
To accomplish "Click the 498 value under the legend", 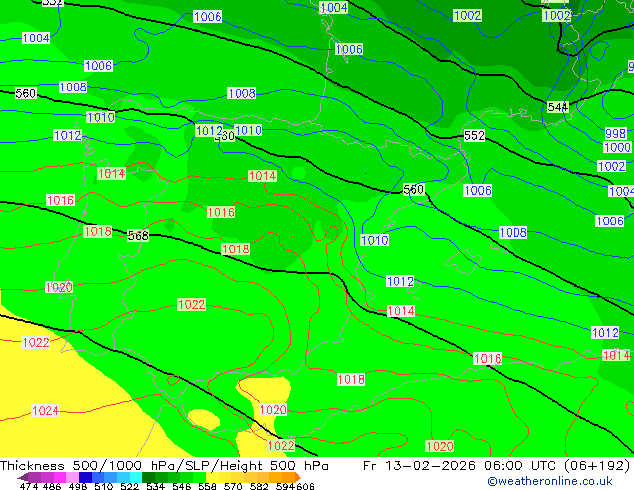I will point(78,486).
